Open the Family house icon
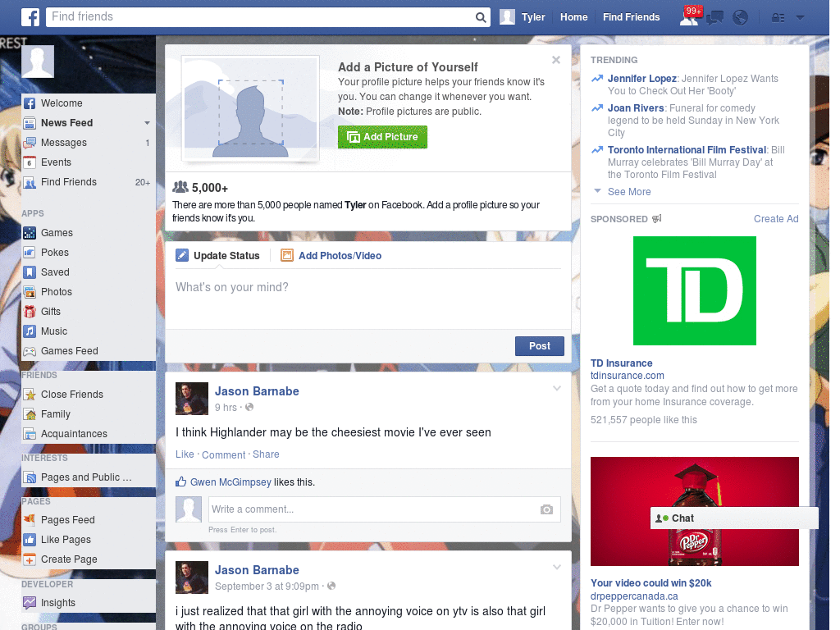The height and width of the screenshot is (630, 840). [30, 414]
